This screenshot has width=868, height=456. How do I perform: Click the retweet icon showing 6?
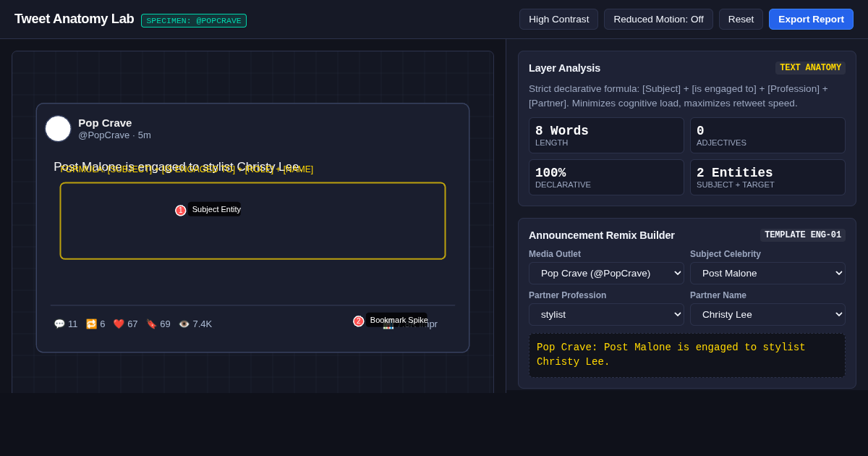(91, 324)
